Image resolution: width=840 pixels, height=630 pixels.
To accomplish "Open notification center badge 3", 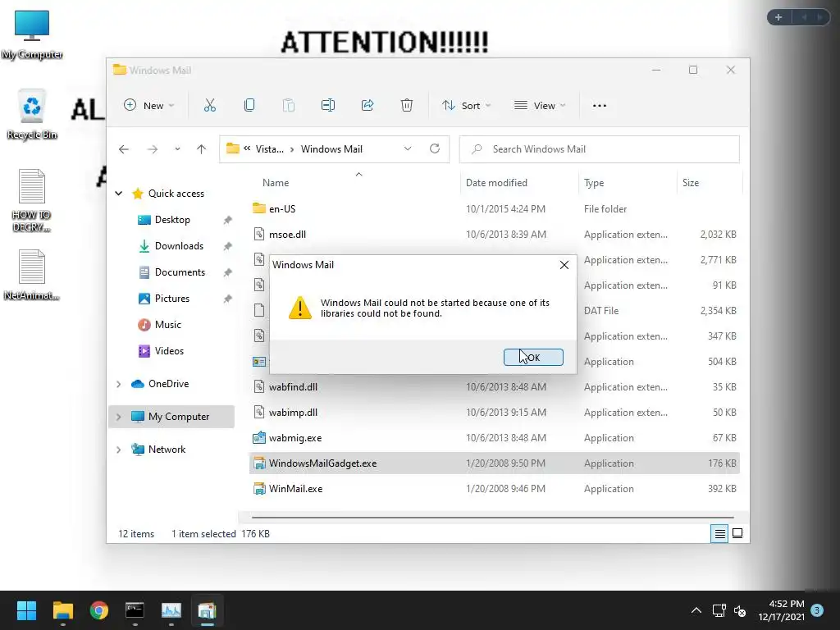I will pos(817,610).
